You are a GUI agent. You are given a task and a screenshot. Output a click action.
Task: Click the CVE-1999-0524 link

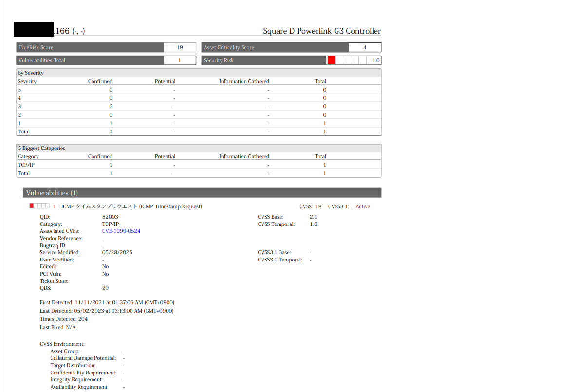click(121, 231)
